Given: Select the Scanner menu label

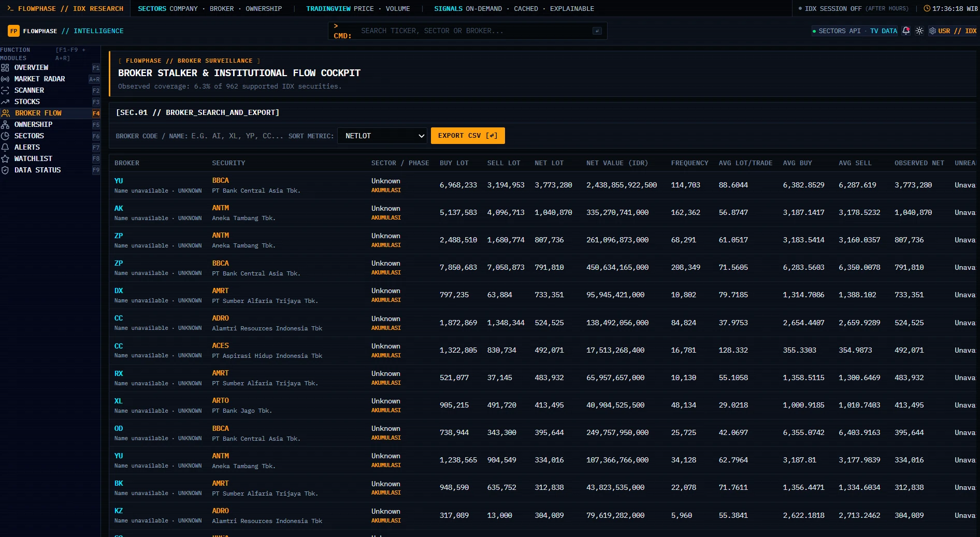Looking at the screenshot, I should click(29, 91).
